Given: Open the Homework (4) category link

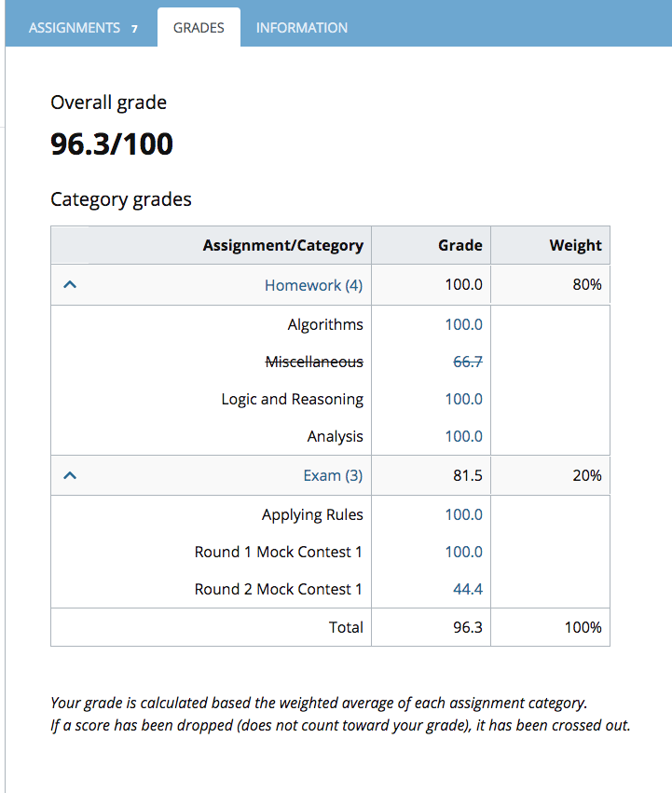Looking at the screenshot, I should point(313,283).
